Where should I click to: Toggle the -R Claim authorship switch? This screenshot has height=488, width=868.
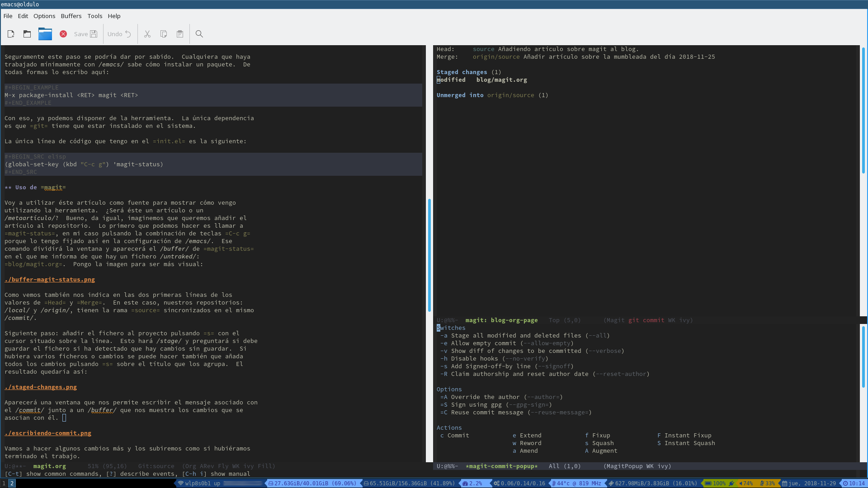tap(545, 374)
